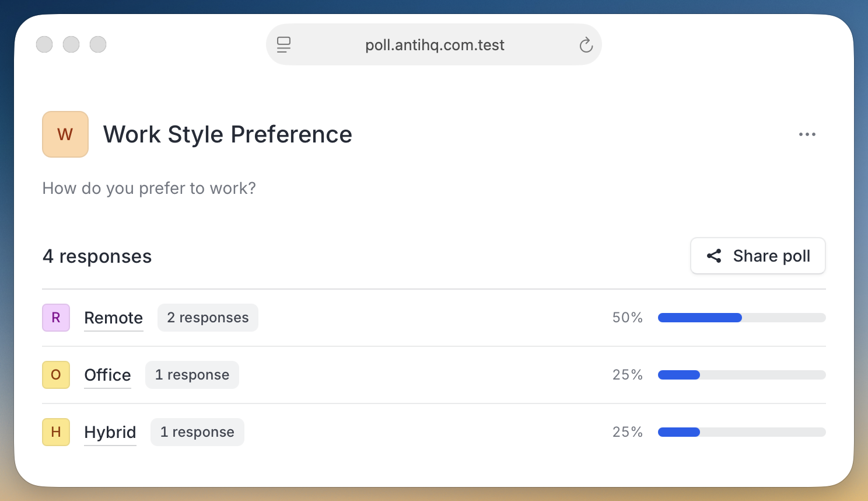Open the Office option link
The image size is (868, 501).
point(107,375)
